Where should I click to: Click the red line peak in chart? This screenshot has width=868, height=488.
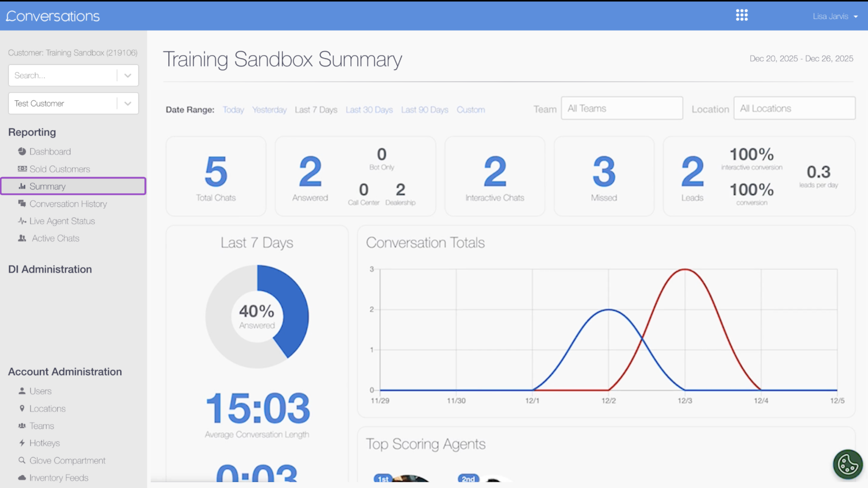(x=685, y=270)
